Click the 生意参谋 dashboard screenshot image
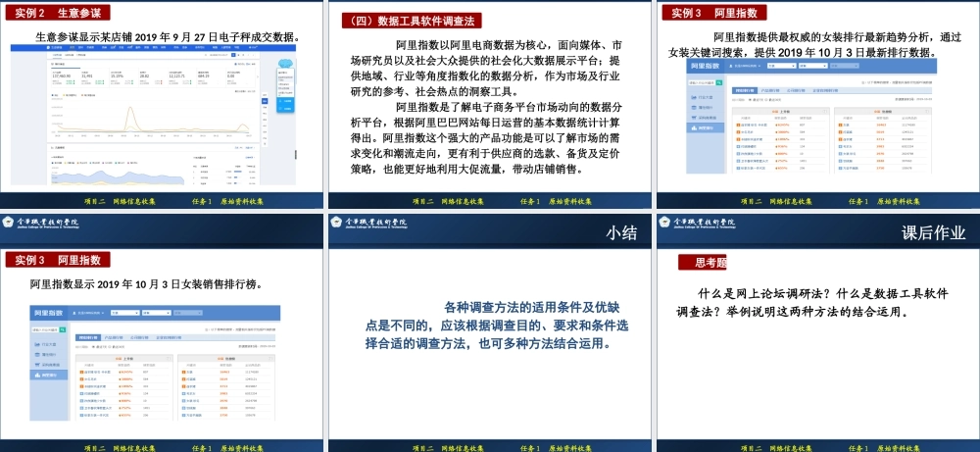 [153, 115]
